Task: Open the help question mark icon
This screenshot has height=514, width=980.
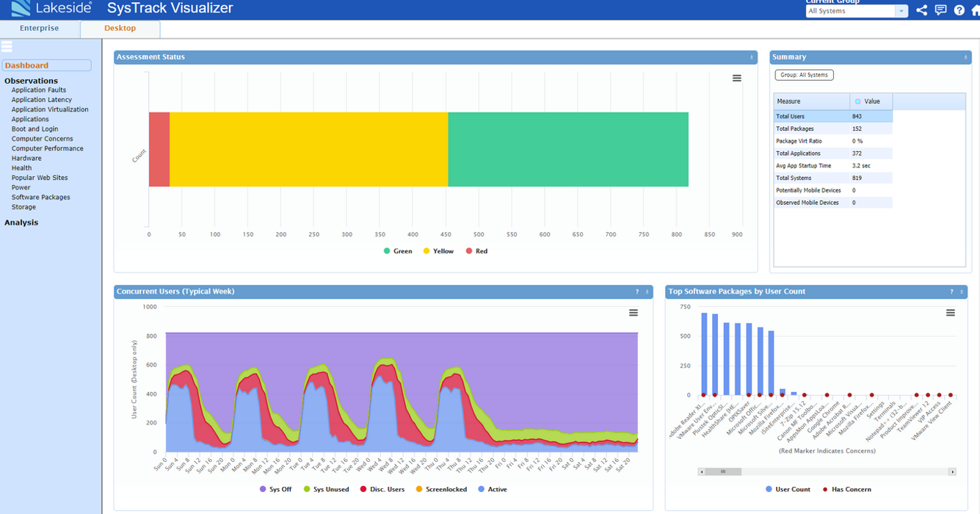Action: [x=959, y=10]
